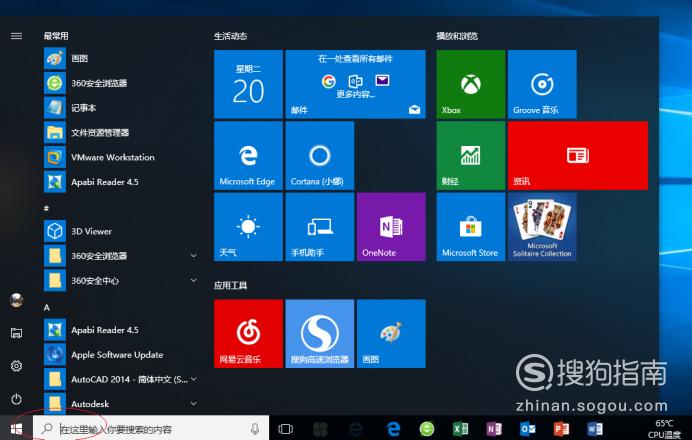
Task: Expand the Autodesk folder
Action: coord(122,404)
